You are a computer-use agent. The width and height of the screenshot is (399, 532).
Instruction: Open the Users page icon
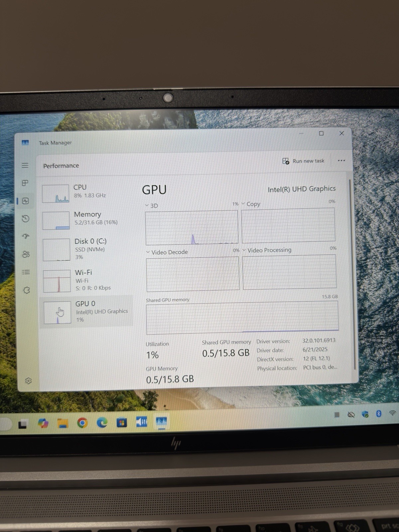point(26,254)
